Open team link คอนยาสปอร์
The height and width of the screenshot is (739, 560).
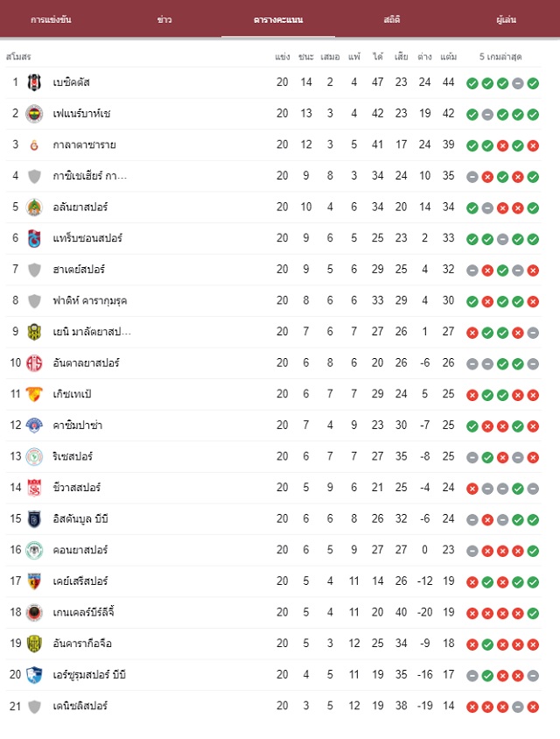[x=80, y=550]
